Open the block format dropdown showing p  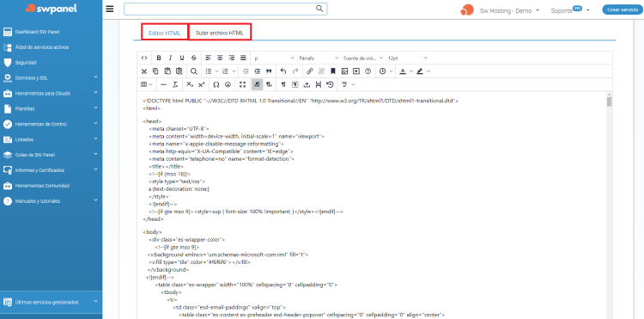275,58
